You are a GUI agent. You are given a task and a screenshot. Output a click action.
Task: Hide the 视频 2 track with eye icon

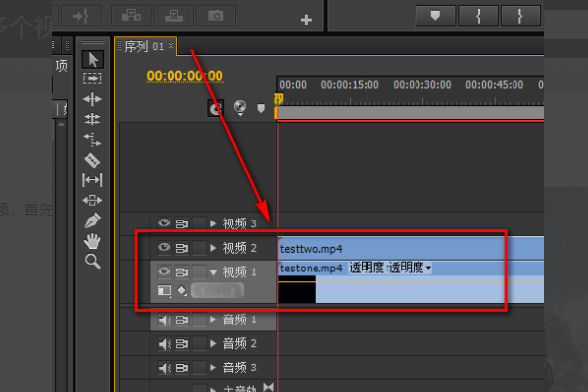click(x=164, y=247)
